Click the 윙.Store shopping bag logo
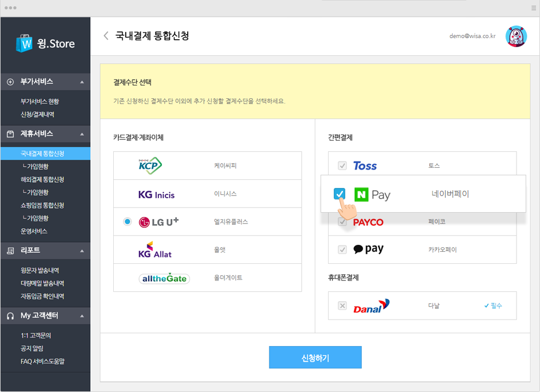Image resolution: width=540 pixels, height=392 pixels. (x=24, y=44)
